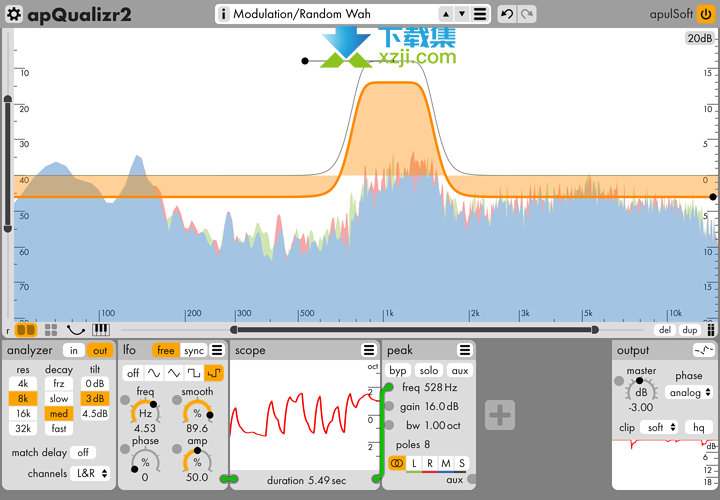720x500 pixels.
Task: Open the peak module menu
Action: click(x=465, y=350)
